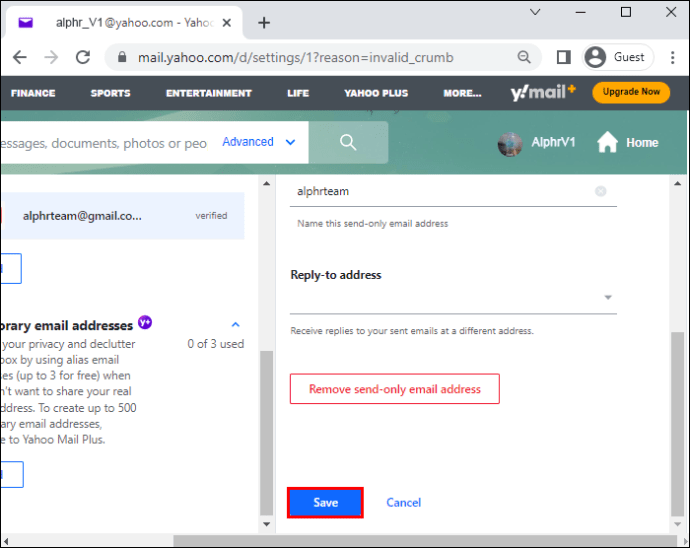Click the horizontal scrollbar thumb at bottom
Viewport: 690px width, 548px height.
425,540
